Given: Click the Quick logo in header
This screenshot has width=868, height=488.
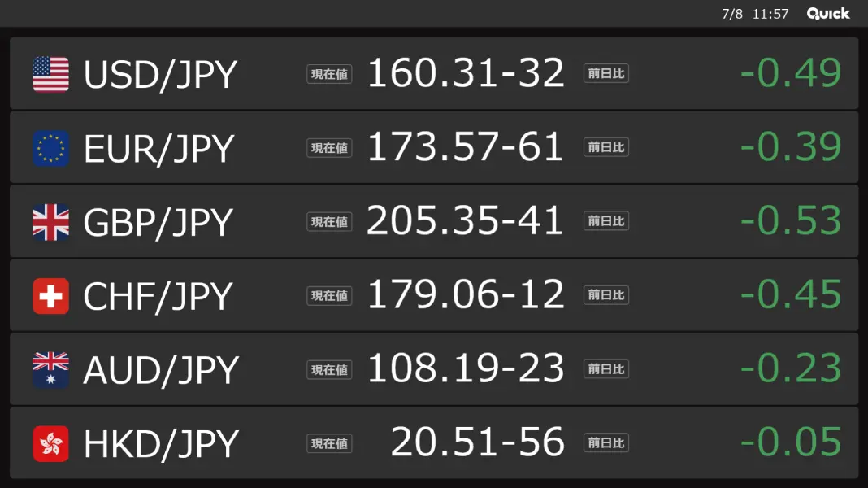Looking at the screenshot, I should (828, 13).
